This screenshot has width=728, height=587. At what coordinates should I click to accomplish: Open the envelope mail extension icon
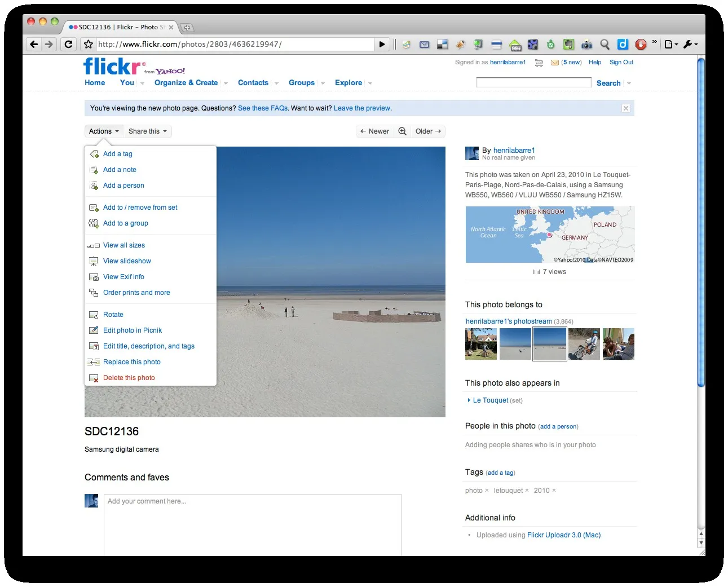coord(425,44)
